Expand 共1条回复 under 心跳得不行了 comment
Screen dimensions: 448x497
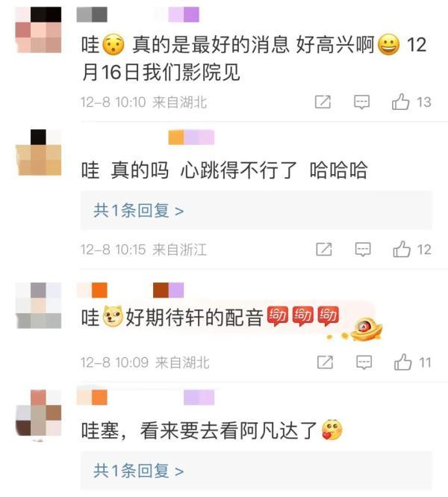(139, 211)
